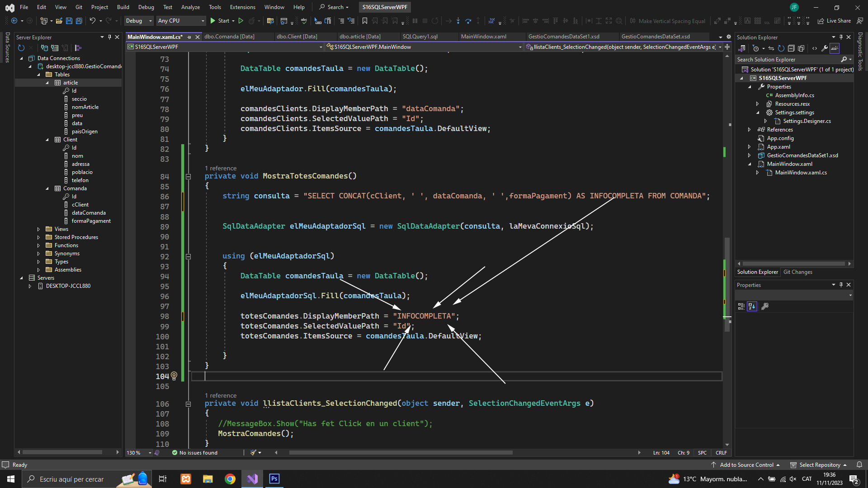Switch to the Git Changes panel tab
The height and width of the screenshot is (488, 868).
(x=797, y=272)
